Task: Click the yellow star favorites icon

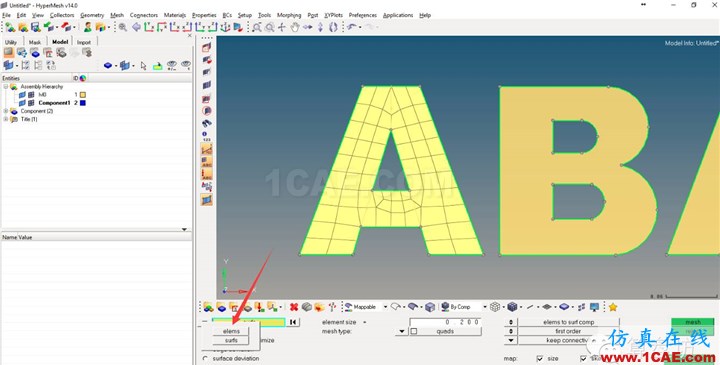Action: pos(613,307)
